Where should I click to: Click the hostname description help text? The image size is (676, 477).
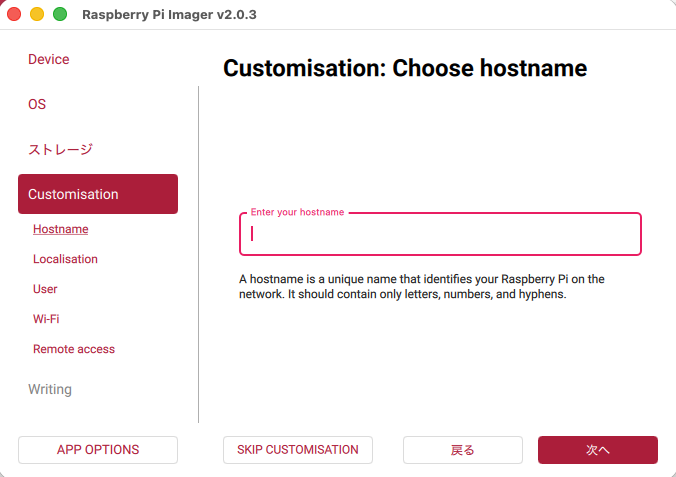pos(421,287)
